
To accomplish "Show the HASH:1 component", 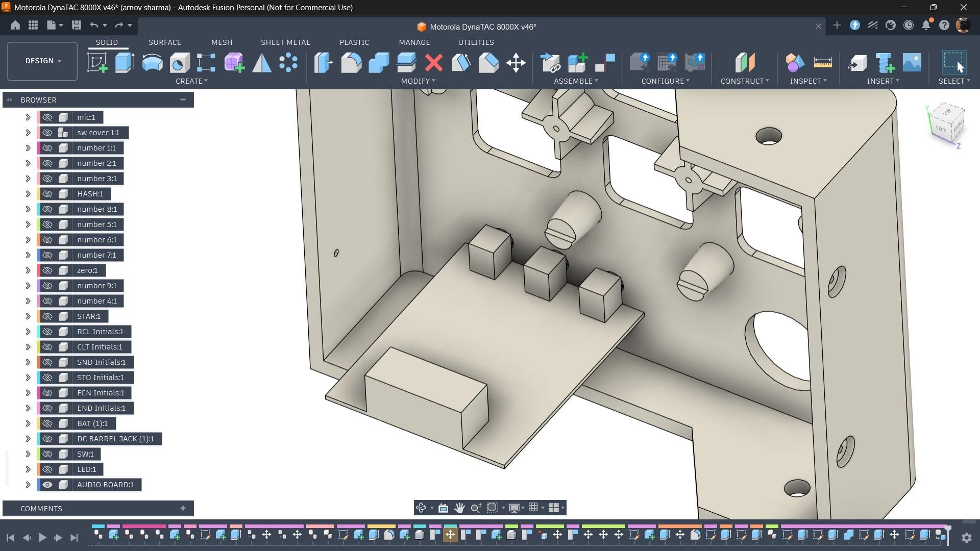I will [x=47, y=194].
